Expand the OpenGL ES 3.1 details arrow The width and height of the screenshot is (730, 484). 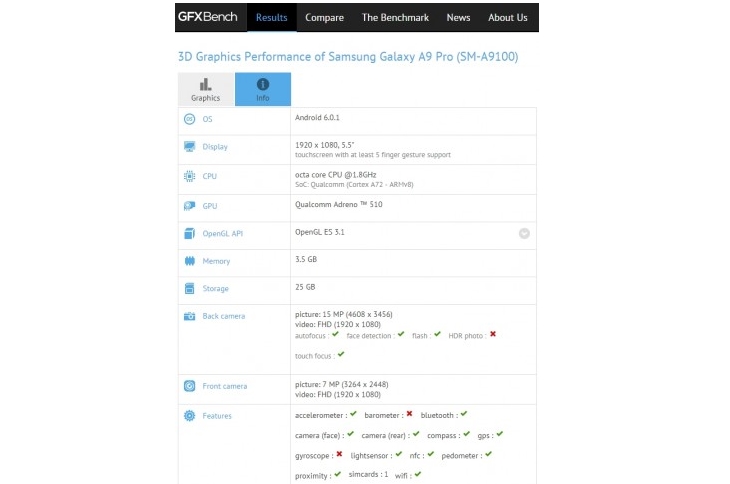[524, 233]
